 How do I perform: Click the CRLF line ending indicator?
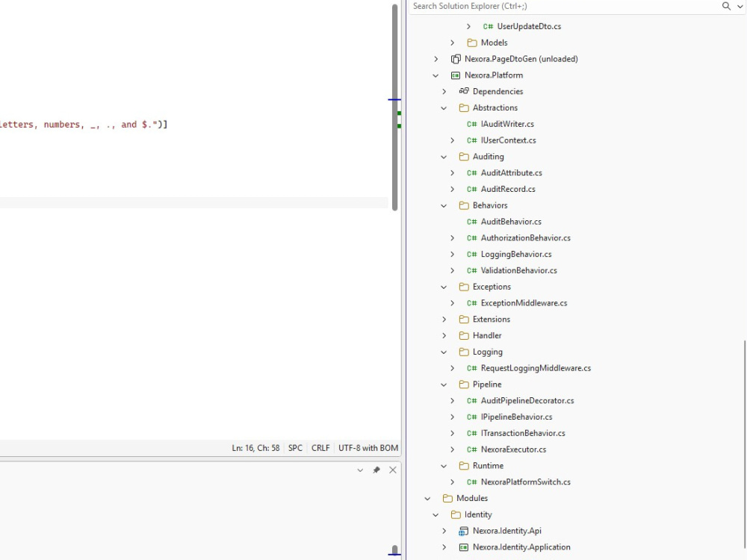(320, 448)
